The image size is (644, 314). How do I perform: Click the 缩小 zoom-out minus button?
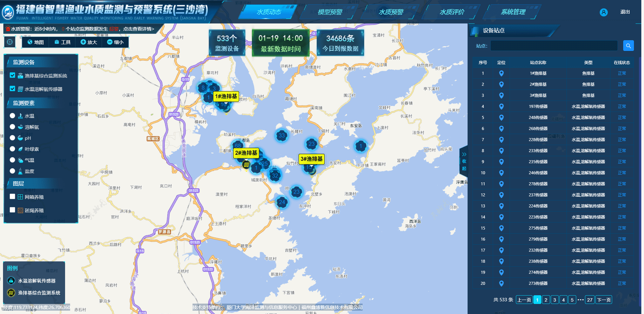(115, 42)
